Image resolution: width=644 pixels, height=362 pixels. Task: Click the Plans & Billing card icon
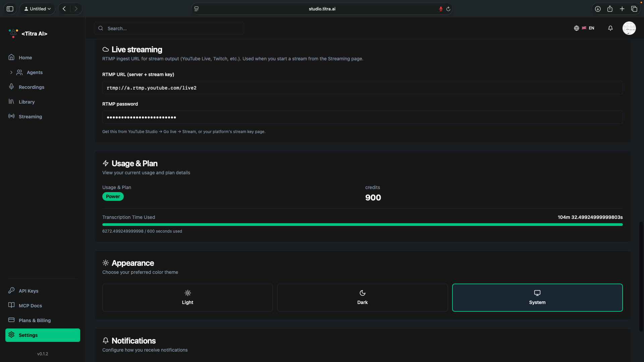11,320
